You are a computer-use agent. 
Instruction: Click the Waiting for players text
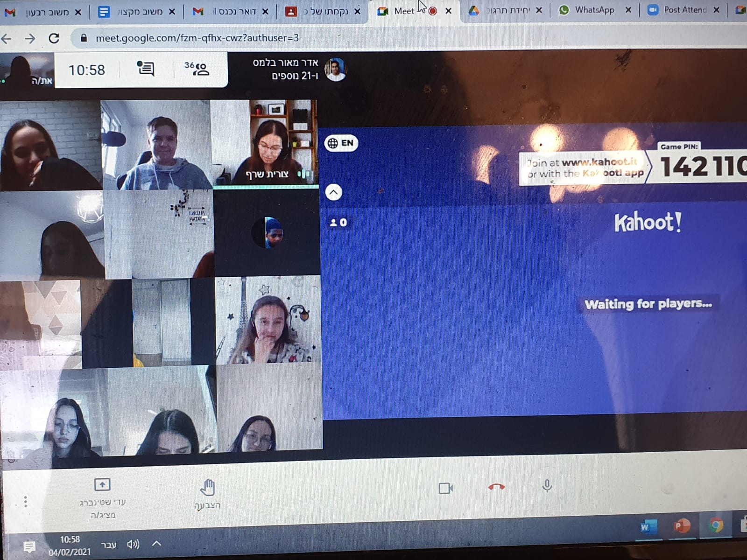[x=648, y=304]
